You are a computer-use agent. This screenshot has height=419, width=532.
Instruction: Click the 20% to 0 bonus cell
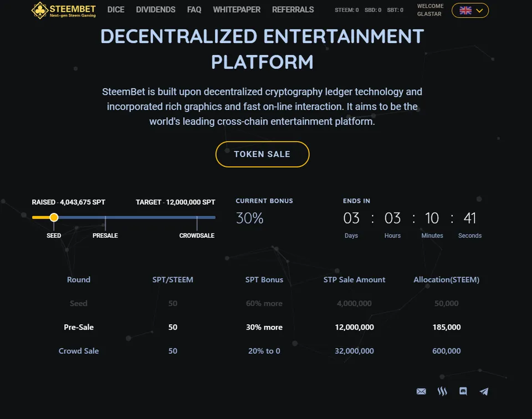(264, 351)
